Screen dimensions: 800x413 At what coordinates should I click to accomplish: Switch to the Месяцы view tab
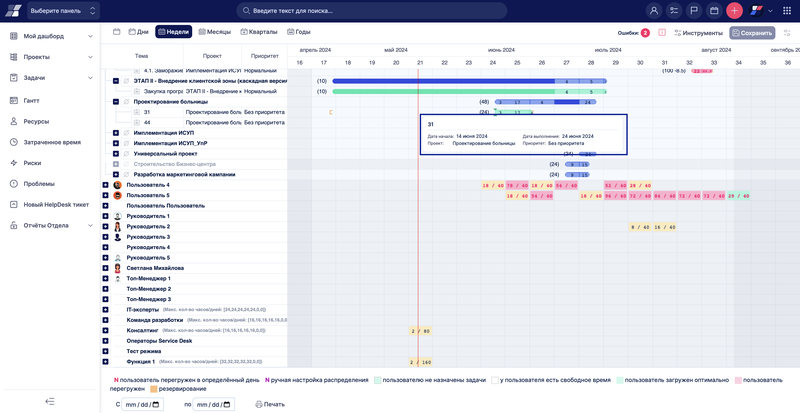pyautogui.click(x=215, y=32)
